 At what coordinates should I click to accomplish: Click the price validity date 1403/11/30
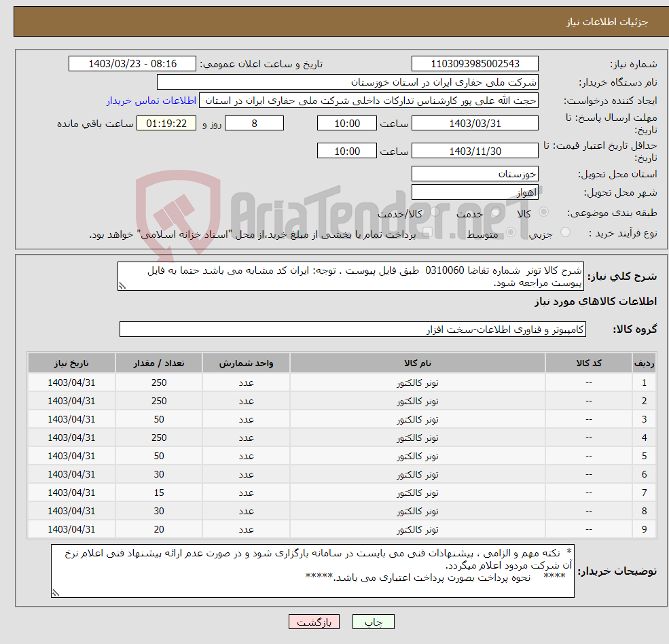pos(475,151)
